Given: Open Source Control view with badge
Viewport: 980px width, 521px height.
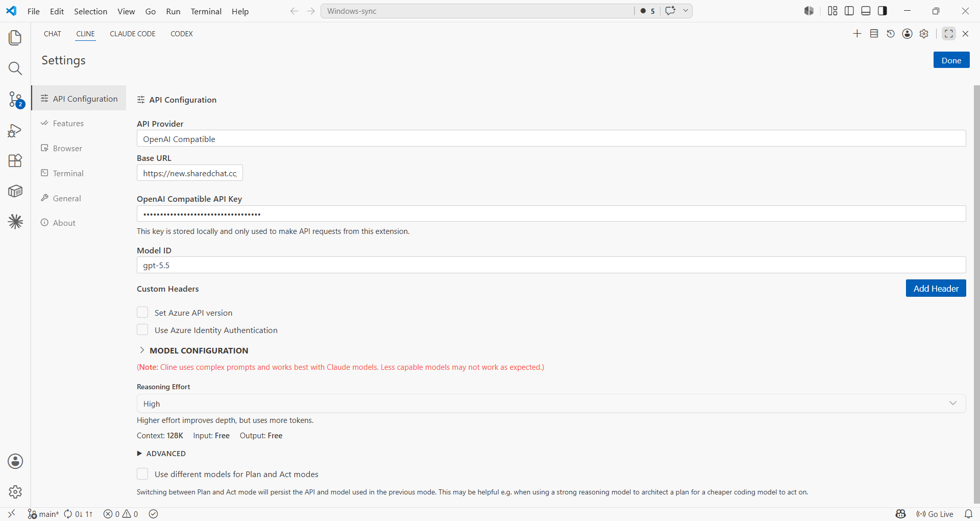Looking at the screenshot, I should (x=15, y=99).
